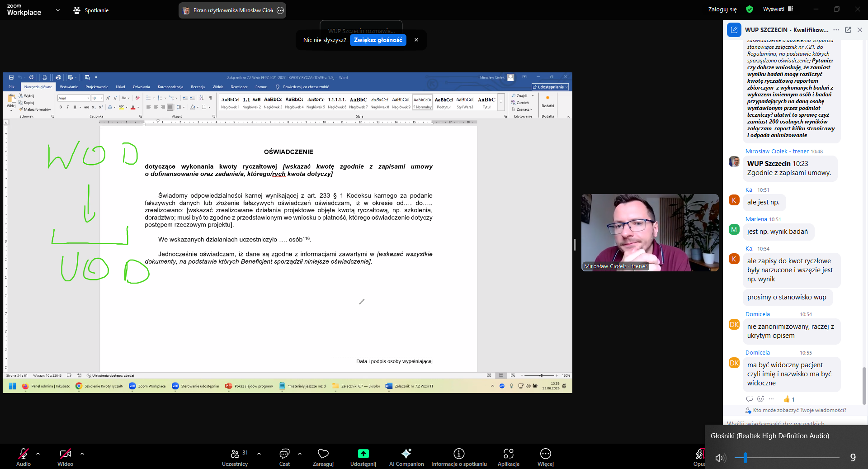Click Zwiększ głośność button

378,40
